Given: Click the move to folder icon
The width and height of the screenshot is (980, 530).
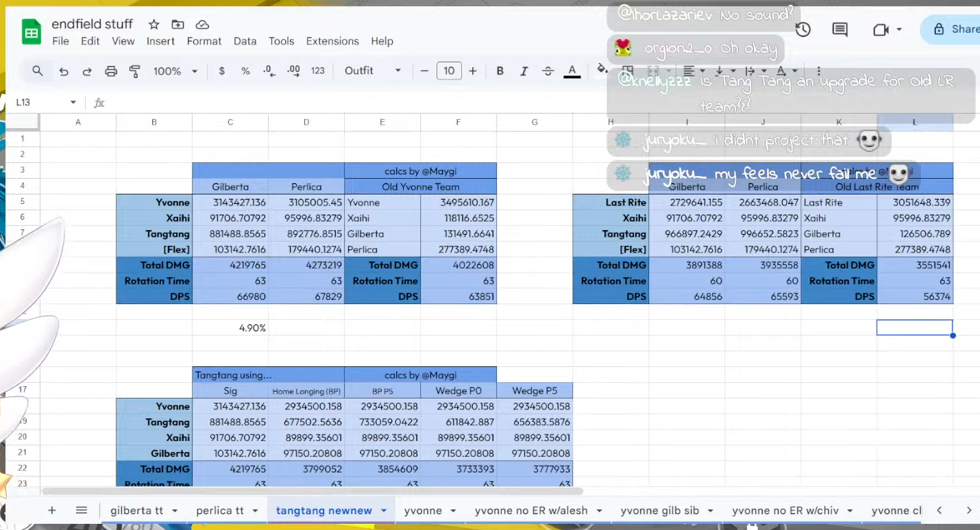Looking at the screenshot, I should pyautogui.click(x=178, y=25).
